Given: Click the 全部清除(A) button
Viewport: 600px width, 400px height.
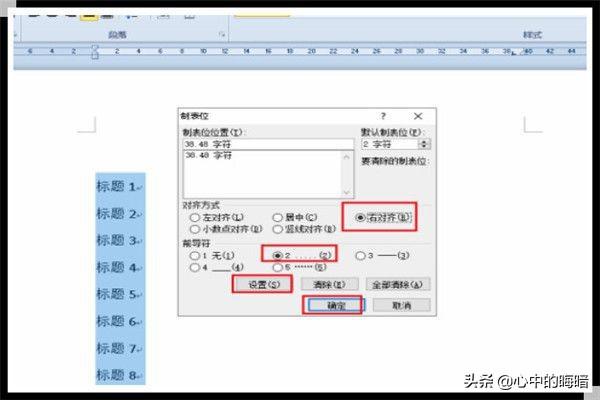Looking at the screenshot, I should pos(398,284).
